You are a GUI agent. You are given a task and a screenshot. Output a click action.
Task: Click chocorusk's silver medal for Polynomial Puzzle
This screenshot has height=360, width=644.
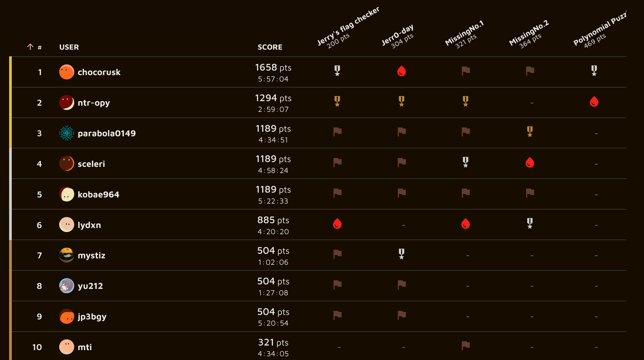(x=594, y=71)
